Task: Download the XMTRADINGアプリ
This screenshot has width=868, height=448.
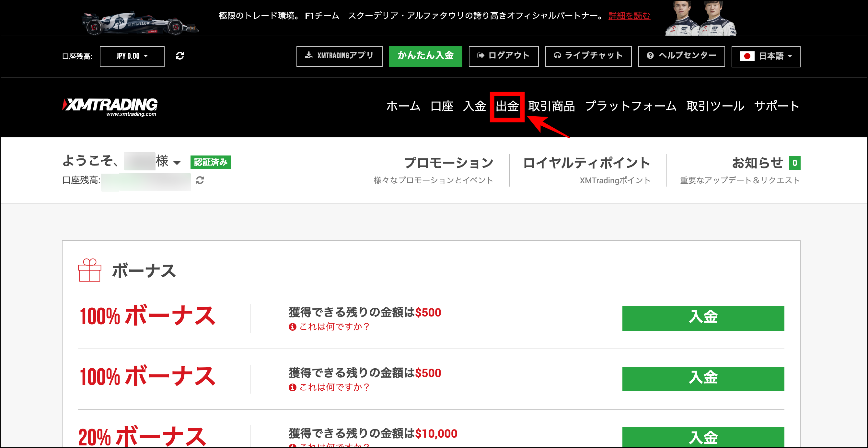Action: click(x=339, y=56)
